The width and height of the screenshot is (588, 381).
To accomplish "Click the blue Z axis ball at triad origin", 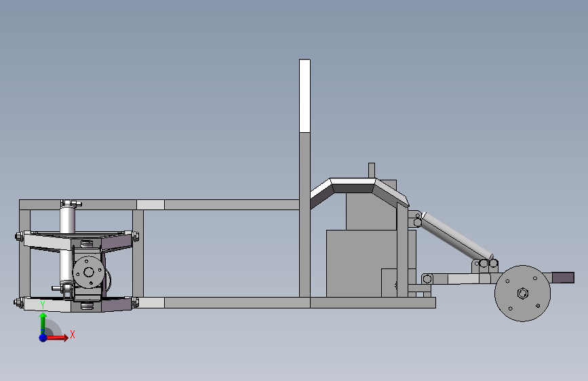I will (x=43, y=338).
